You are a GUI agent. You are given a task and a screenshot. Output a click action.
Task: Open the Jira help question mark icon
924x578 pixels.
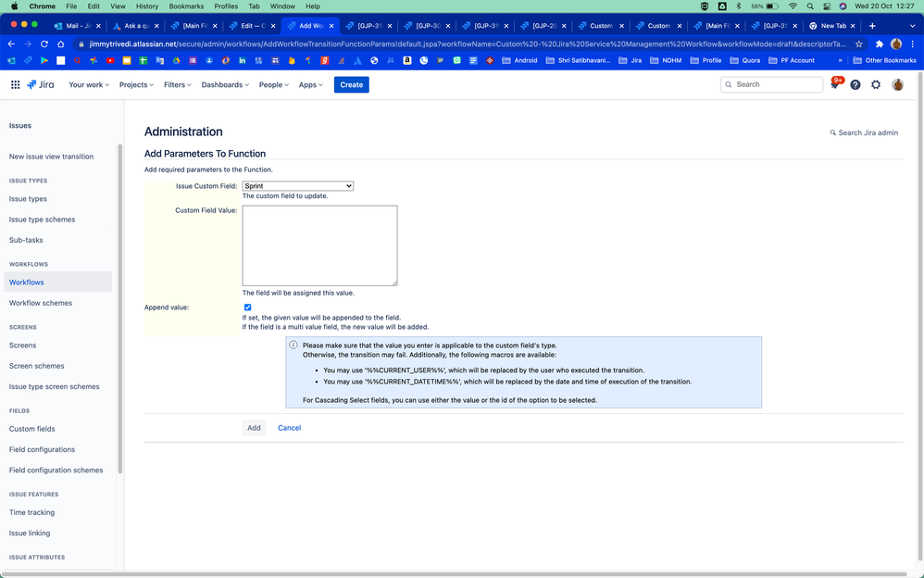coord(855,84)
